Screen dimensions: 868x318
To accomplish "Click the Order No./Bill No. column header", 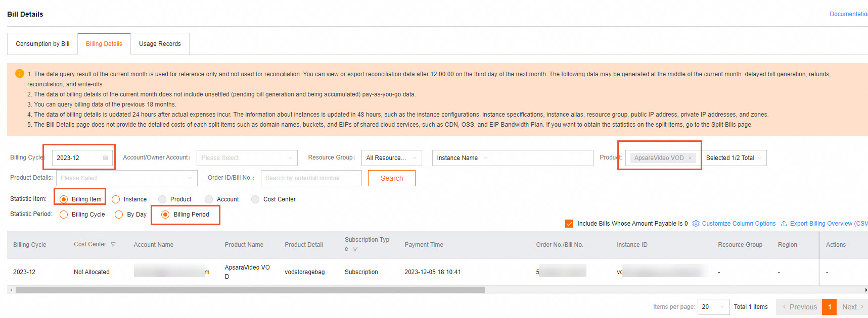I will (560, 245).
